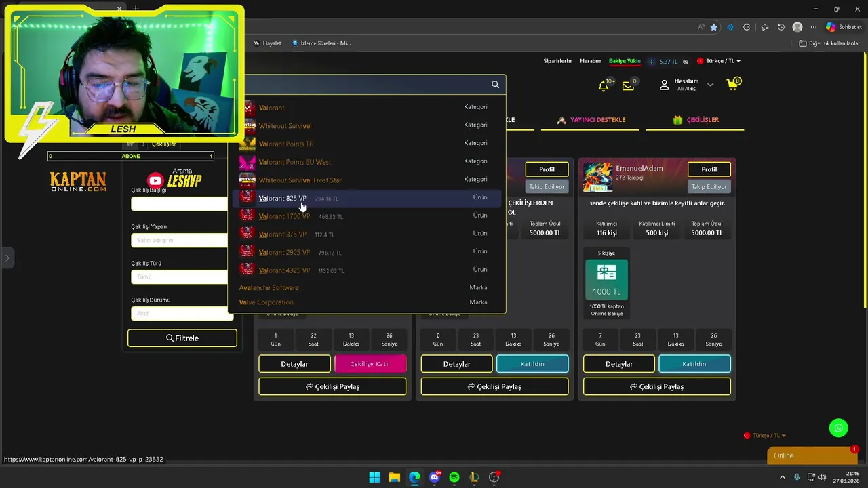Select Valorant Points EU West suggestion

point(367,162)
